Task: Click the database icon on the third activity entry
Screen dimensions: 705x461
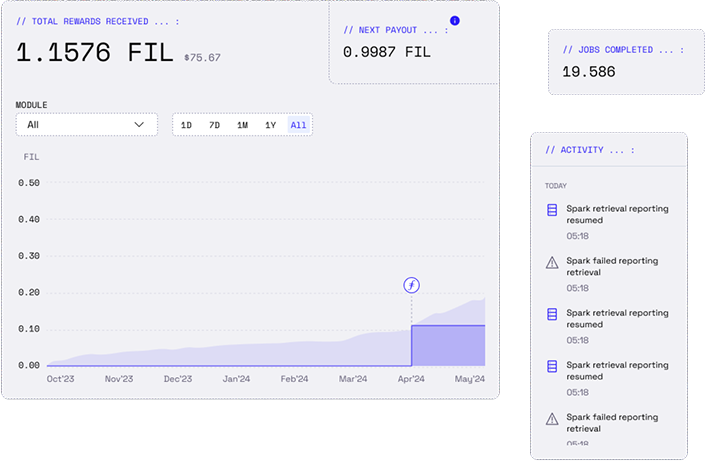Action: tap(551, 314)
